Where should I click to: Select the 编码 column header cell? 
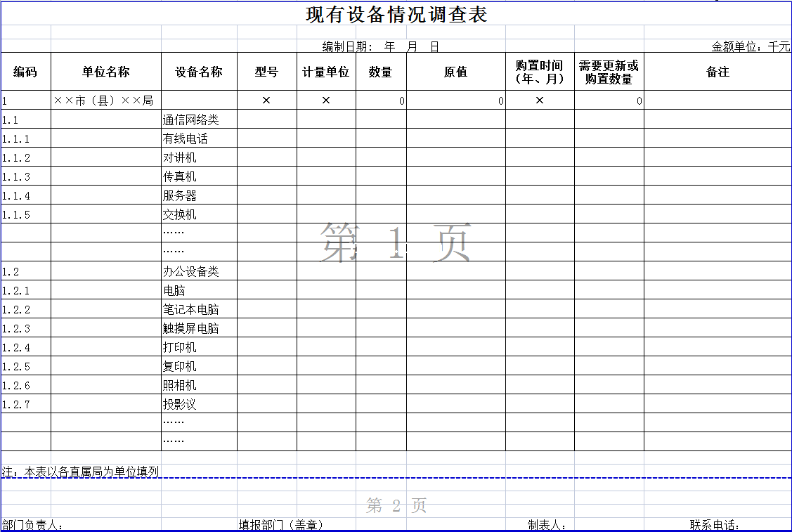pyautogui.click(x=25, y=72)
